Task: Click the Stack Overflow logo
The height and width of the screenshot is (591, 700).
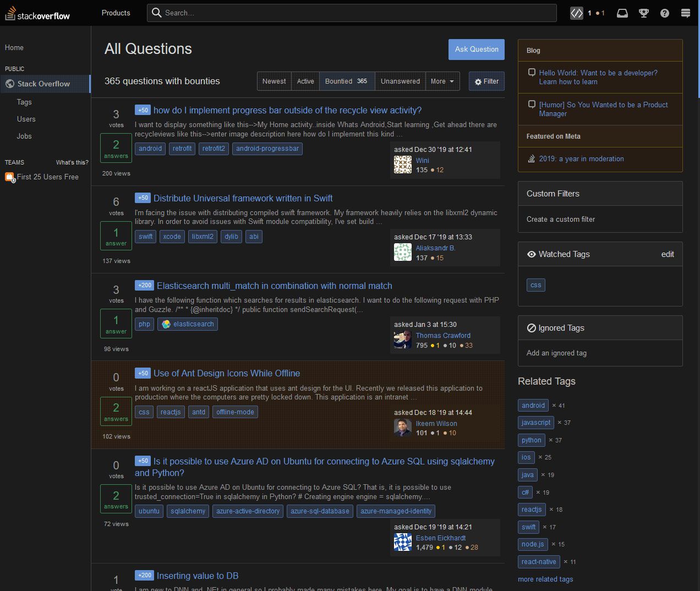Action: (x=37, y=13)
